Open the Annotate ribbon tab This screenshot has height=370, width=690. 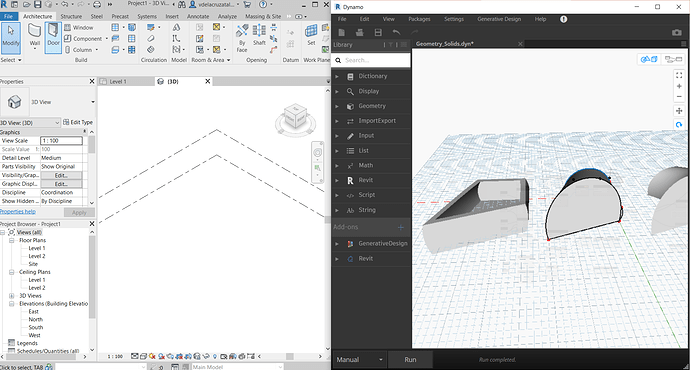click(198, 16)
